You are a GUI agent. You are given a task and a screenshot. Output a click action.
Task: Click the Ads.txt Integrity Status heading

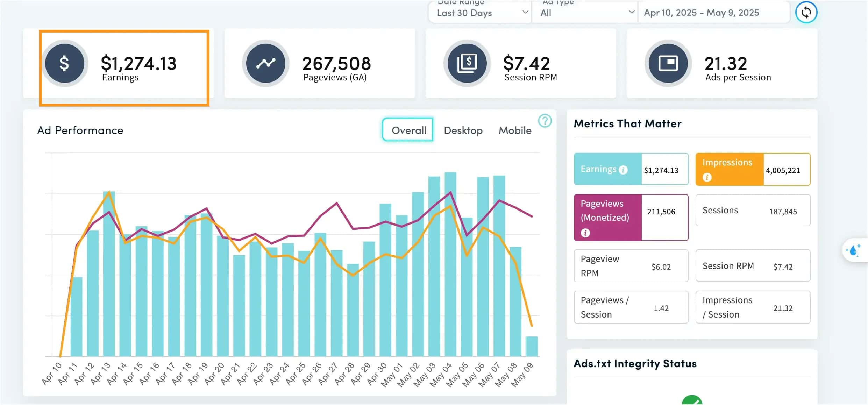(x=635, y=363)
